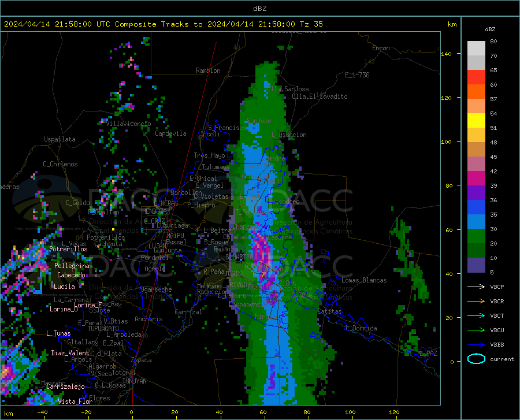
Task: Select the dark purple 5-10 dBZ swatch
Action: click(476, 265)
